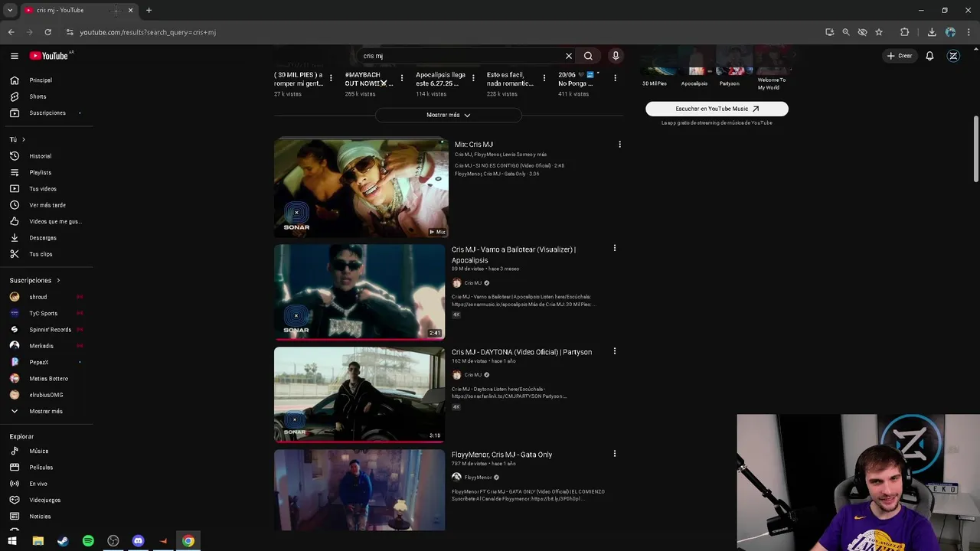
Task: Open the Chrome extensions puzzle icon
Action: click(x=904, y=32)
